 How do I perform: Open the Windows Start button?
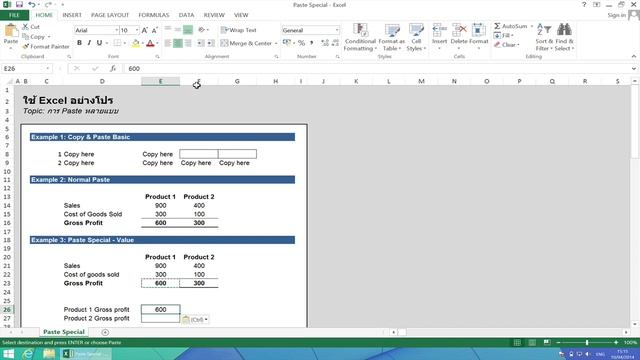8,353
